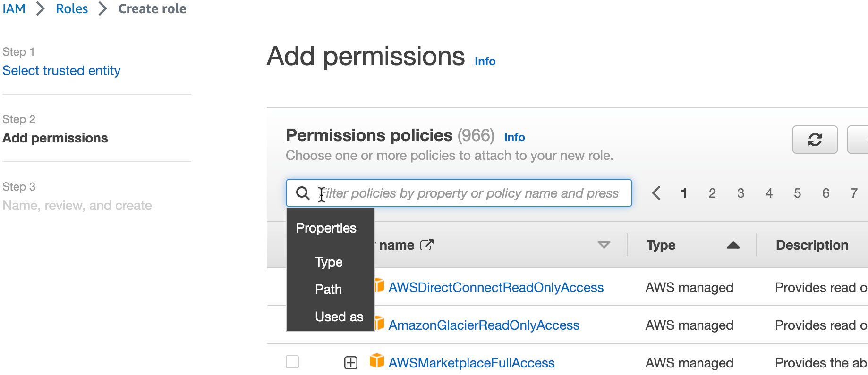Click the search magnifier icon
This screenshot has height=375, width=868.
click(303, 193)
